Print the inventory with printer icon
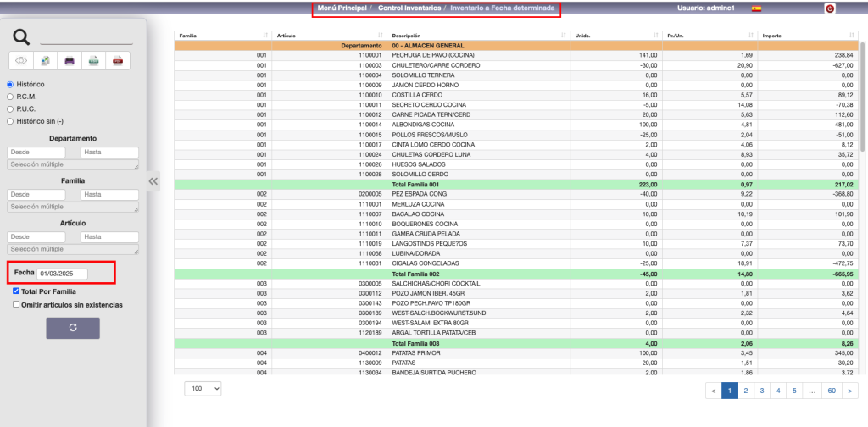868x427 pixels. tap(70, 60)
